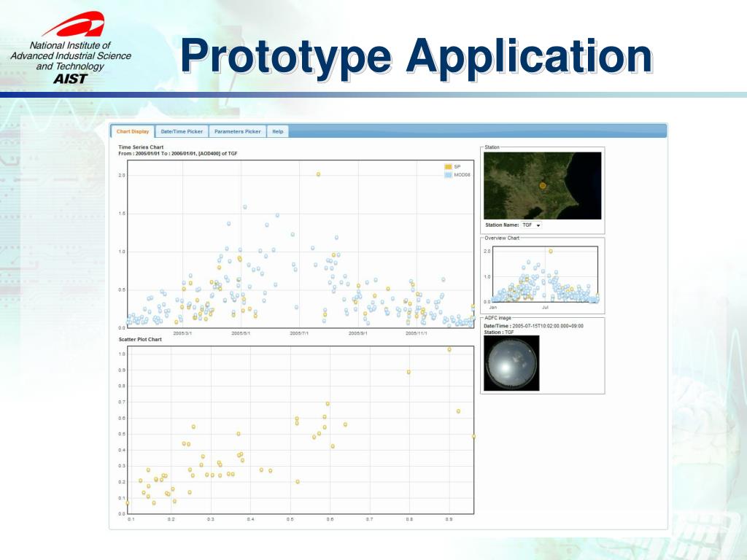Screen dimensions: 747x560
Task: Select the yellow 2.0 point in Overview Chart
Action: pos(551,251)
